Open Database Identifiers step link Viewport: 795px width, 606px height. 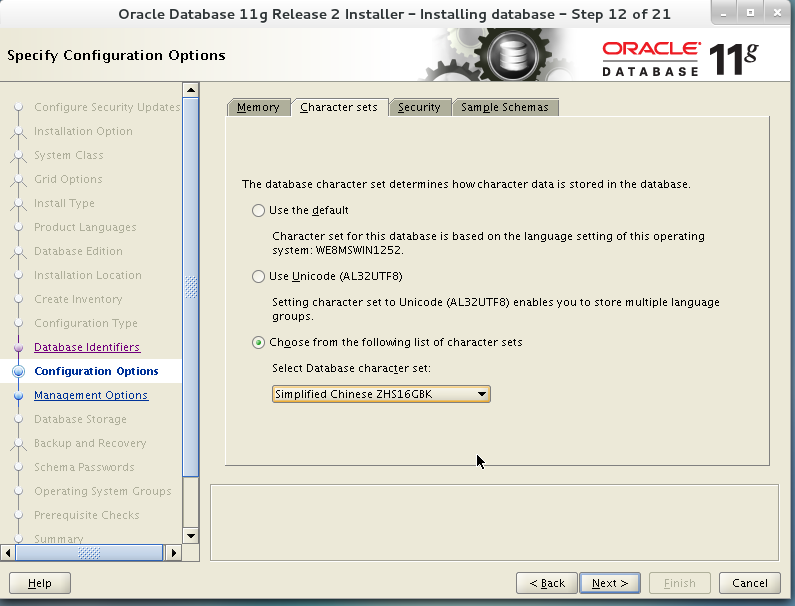(x=87, y=347)
